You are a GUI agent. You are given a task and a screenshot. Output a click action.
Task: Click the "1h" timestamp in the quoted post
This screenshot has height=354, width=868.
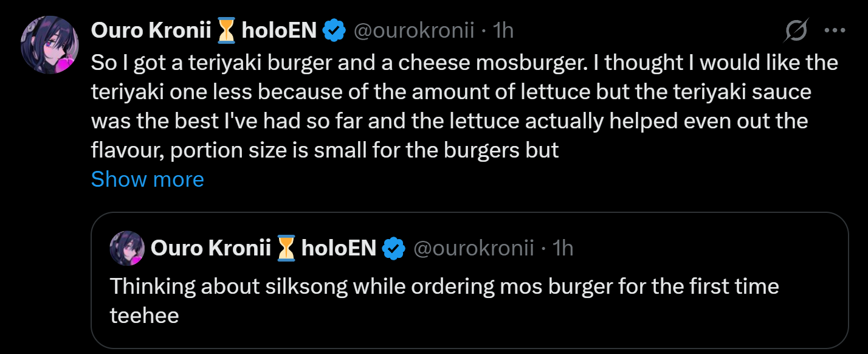click(563, 248)
